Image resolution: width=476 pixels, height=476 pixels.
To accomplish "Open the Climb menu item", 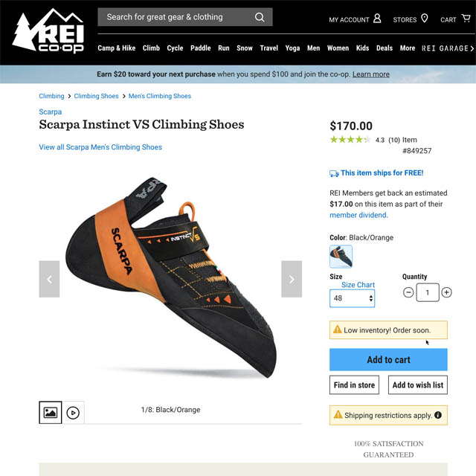I will click(151, 48).
